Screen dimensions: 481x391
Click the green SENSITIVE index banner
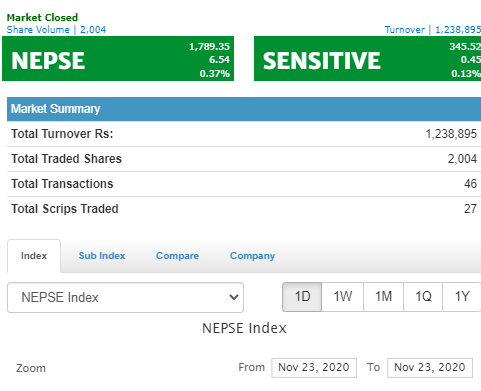[367, 59]
